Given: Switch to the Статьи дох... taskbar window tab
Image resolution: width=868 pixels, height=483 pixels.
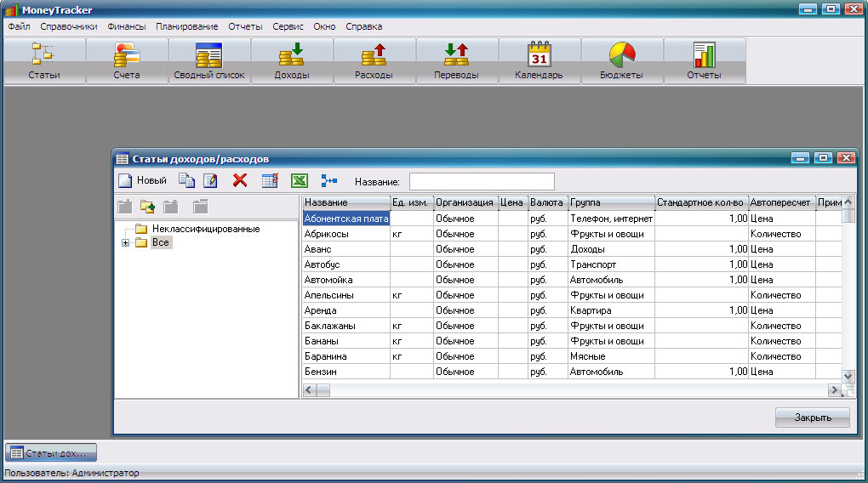Looking at the screenshot, I should 53,453.
